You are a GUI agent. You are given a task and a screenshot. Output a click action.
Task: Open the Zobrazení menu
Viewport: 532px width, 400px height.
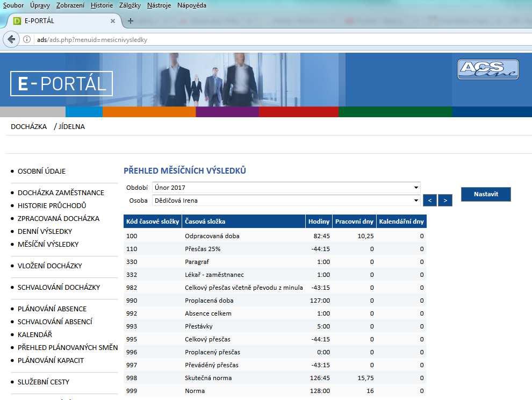(x=70, y=5)
